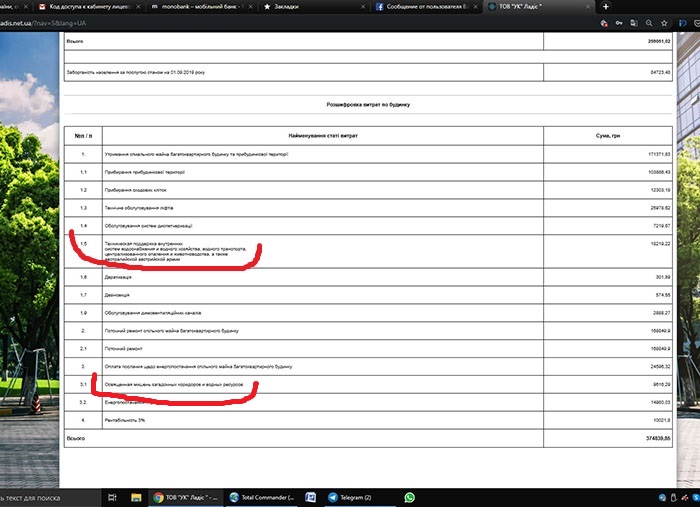
Task: Launch File Explorer from the taskbar
Action: point(137,497)
